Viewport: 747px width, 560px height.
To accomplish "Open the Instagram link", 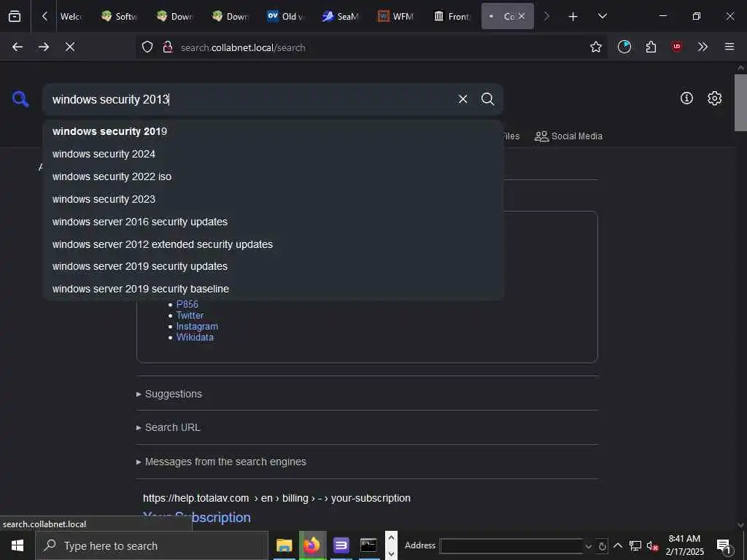I will 197,326.
